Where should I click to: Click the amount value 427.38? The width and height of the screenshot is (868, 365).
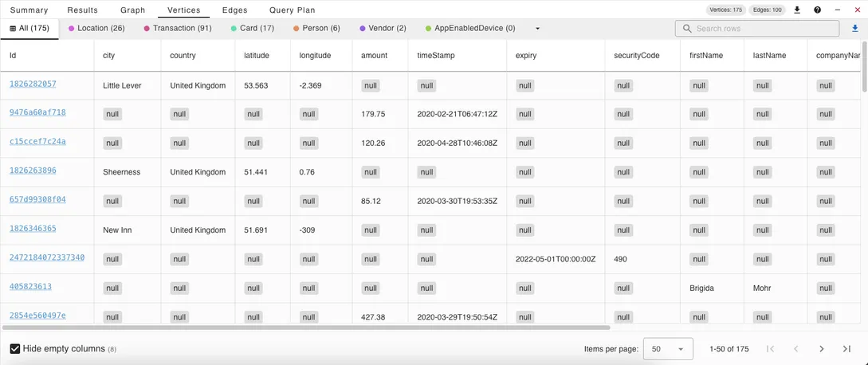pos(373,317)
